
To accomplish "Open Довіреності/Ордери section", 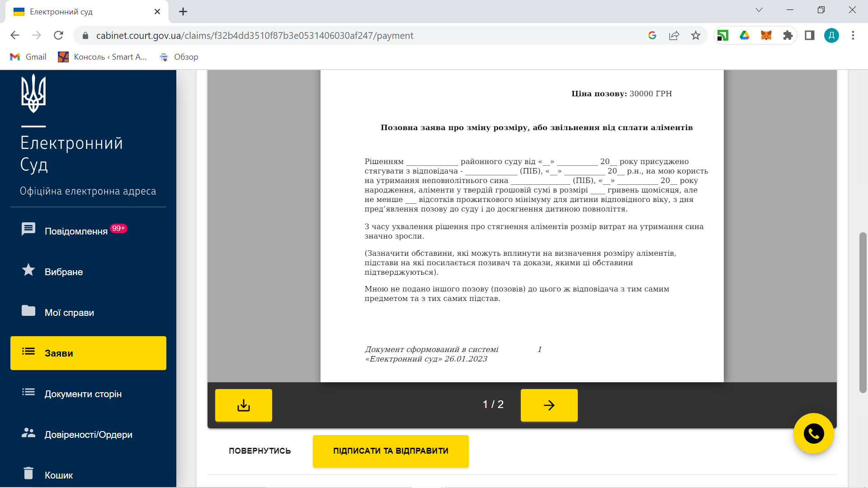I will [88, 434].
